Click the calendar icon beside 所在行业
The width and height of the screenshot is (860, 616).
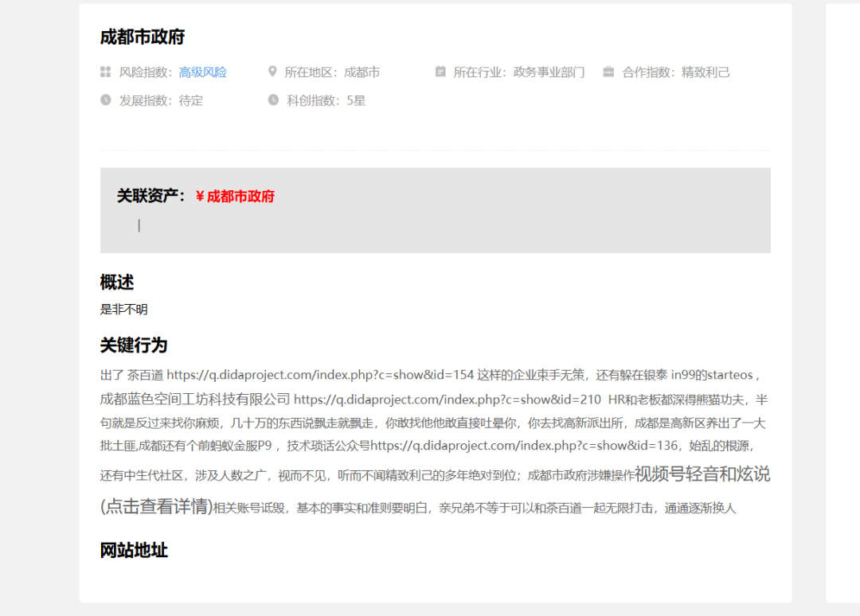tap(440, 72)
